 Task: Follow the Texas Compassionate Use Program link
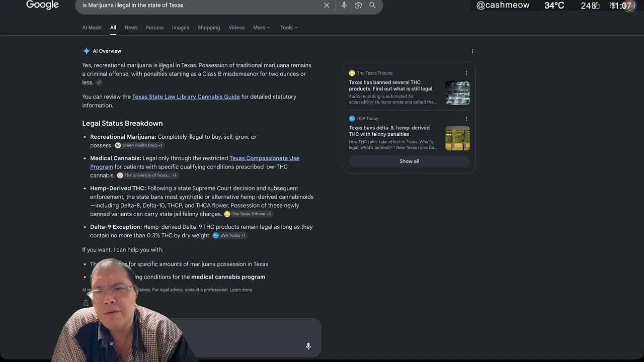coord(195,162)
